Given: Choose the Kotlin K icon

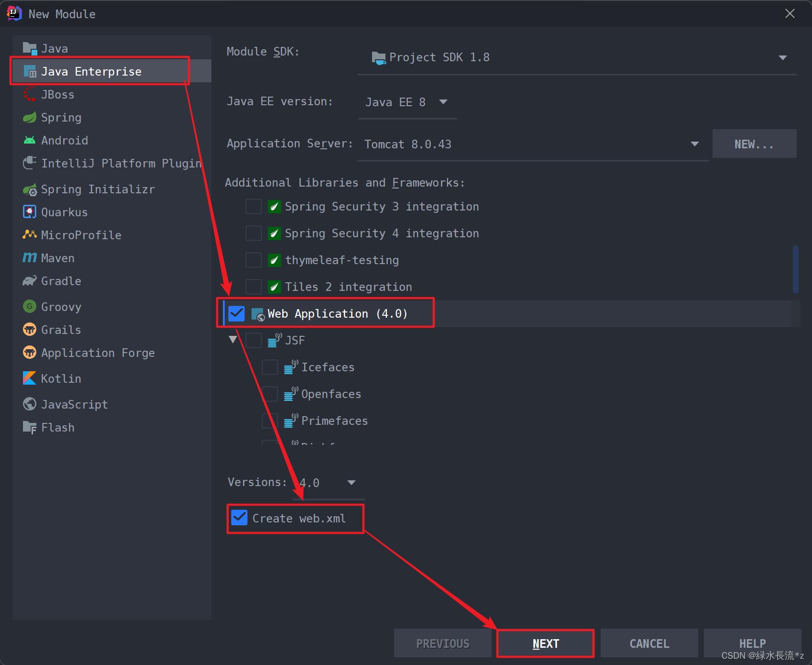Looking at the screenshot, I should [x=30, y=378].
